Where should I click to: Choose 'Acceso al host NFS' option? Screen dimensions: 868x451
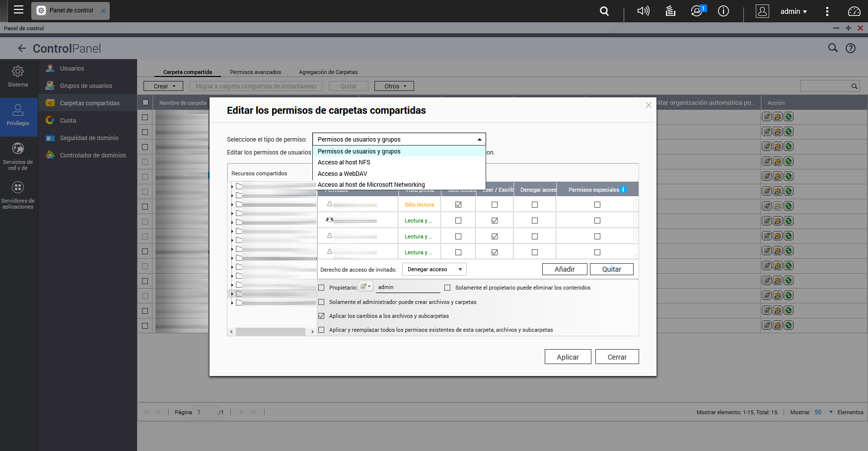[x=399, y=162]
